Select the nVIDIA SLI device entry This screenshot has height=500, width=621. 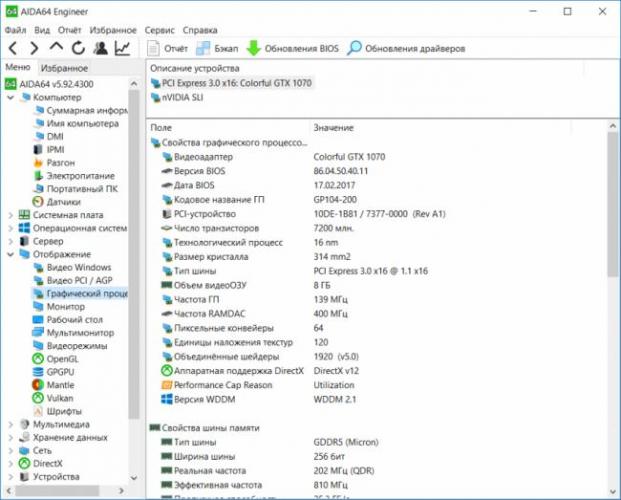pos(177,97)
